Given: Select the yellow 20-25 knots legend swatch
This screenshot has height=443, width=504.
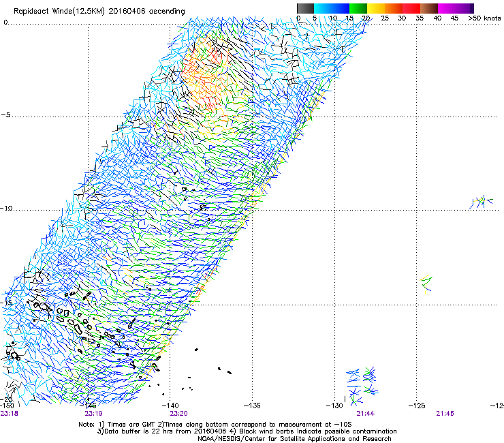Looking at the screenshot, I should 376,8.
